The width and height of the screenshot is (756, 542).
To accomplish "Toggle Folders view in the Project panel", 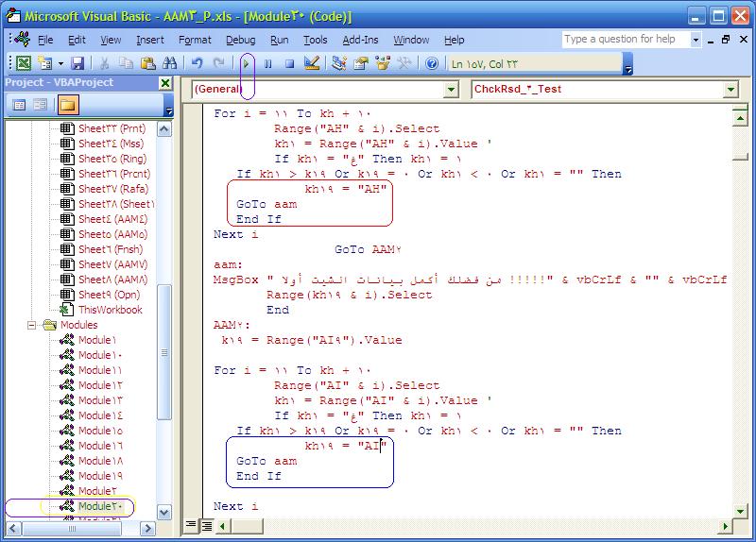I will 67,105.
